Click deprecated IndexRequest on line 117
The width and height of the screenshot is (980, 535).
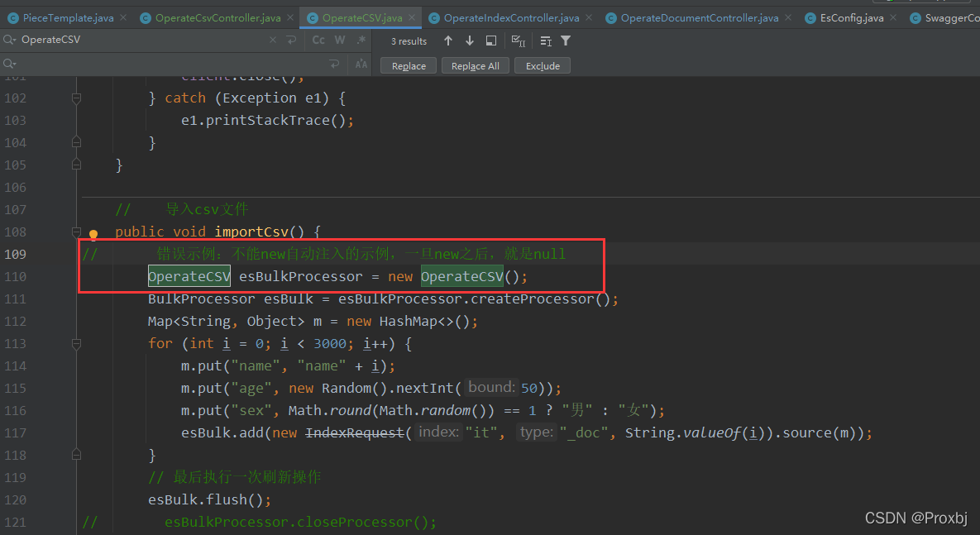tap(355, 432)
